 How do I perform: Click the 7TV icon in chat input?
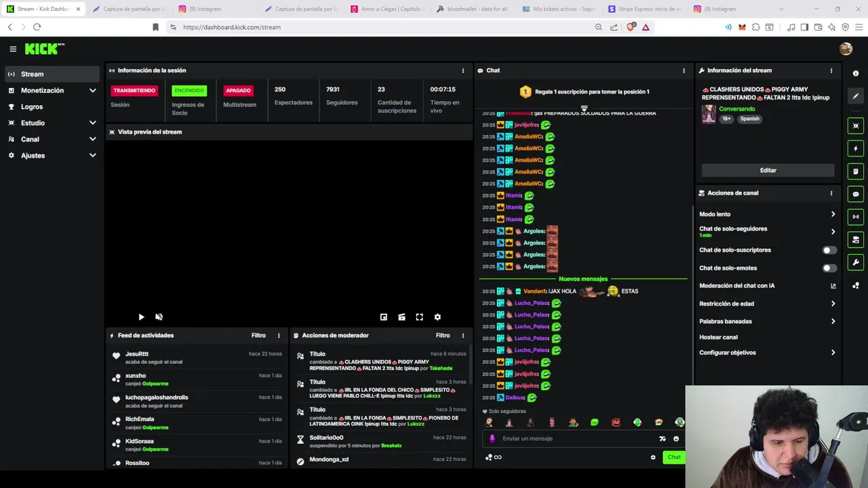coord(663,439)
